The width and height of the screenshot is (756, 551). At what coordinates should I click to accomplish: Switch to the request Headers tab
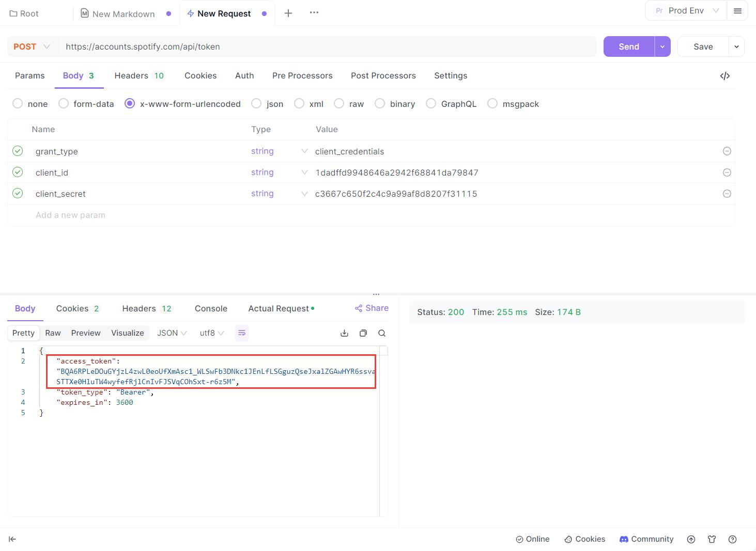click(x=139, y=76)
